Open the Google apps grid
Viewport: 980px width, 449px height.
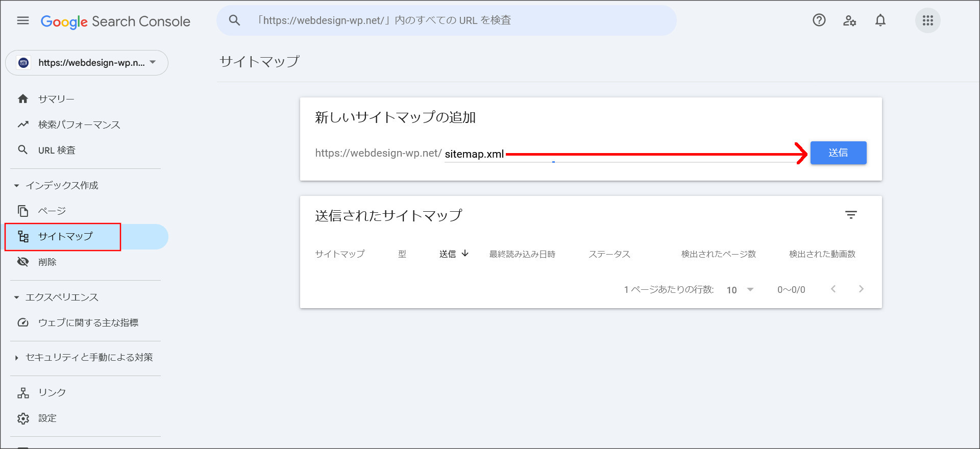[928, 20]
